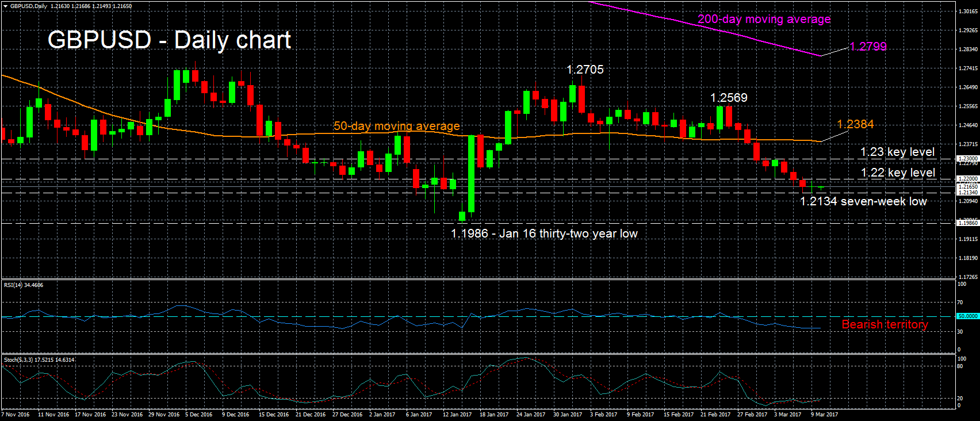Select the '1.23 key level' annotation

897,152
